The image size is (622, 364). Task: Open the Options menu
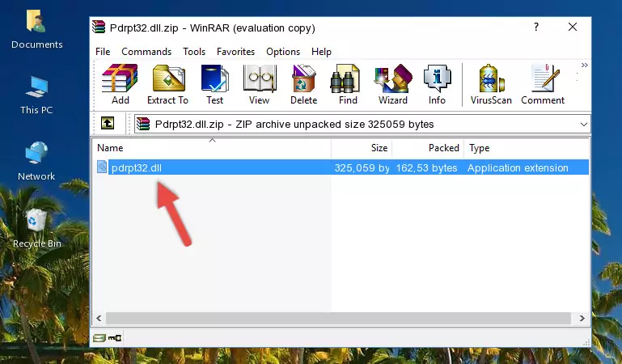(x=283, y=52)
